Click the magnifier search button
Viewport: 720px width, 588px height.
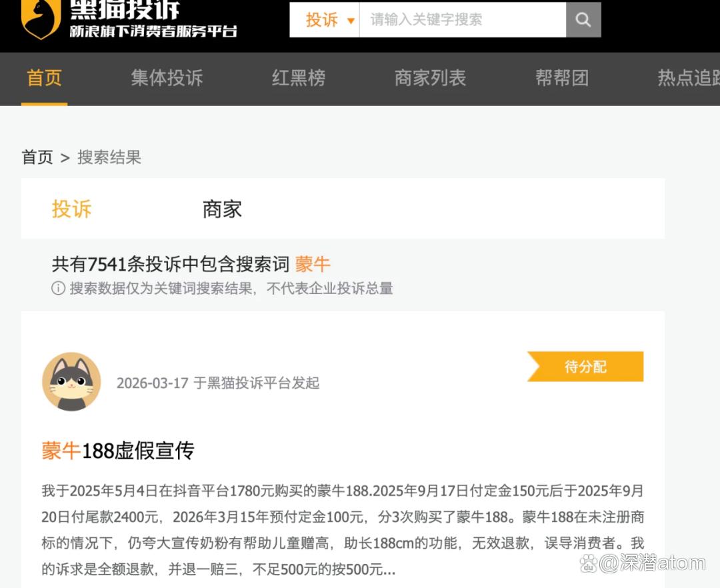coord(583,20)
